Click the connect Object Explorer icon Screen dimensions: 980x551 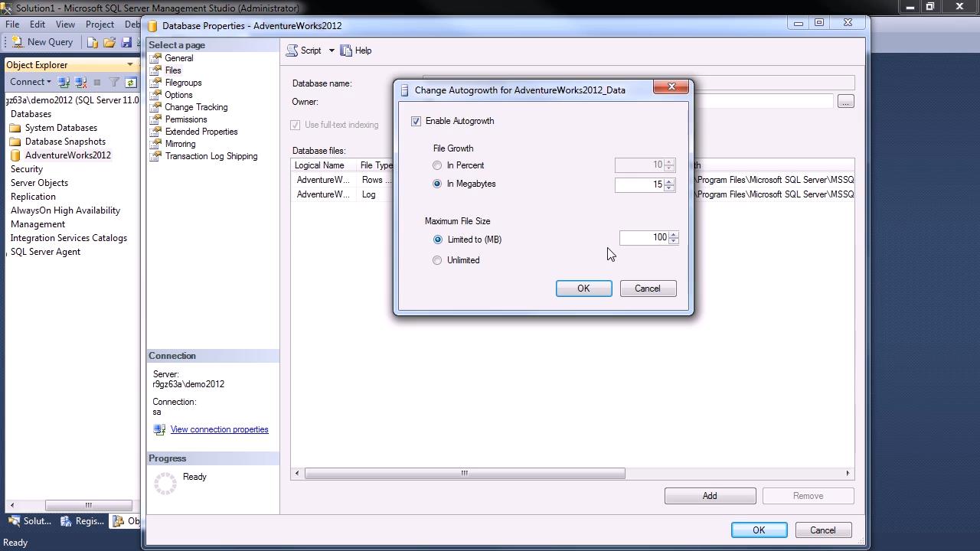pyautogui.click(x=64, y=82)
